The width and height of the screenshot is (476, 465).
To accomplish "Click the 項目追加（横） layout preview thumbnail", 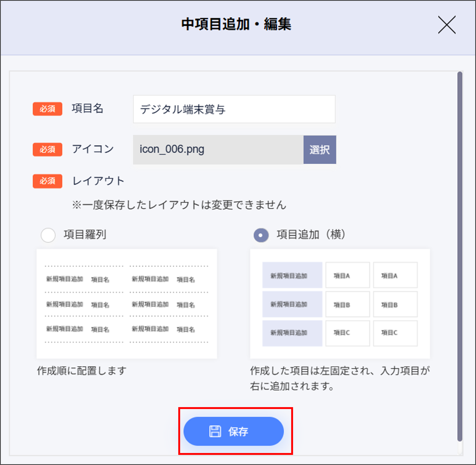I will click(x=340, y=304).
